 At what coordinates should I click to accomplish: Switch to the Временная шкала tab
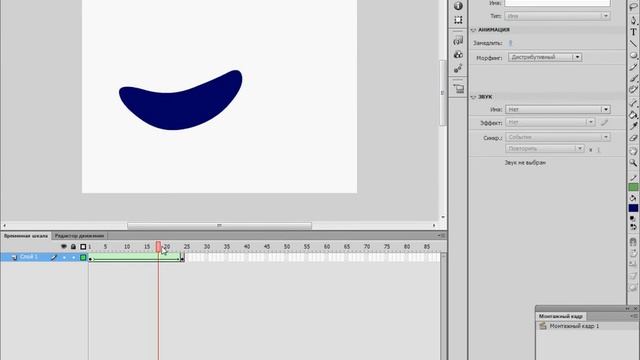(26, 236)
